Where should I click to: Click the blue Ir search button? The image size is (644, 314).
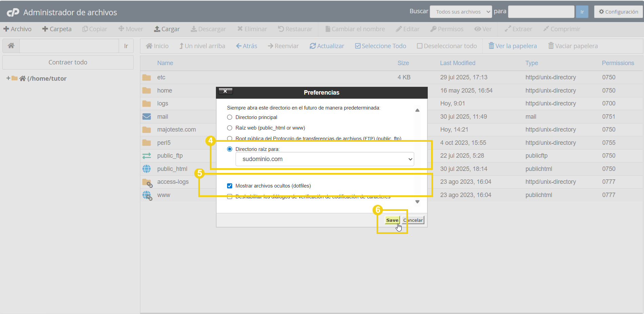[582, 12]
